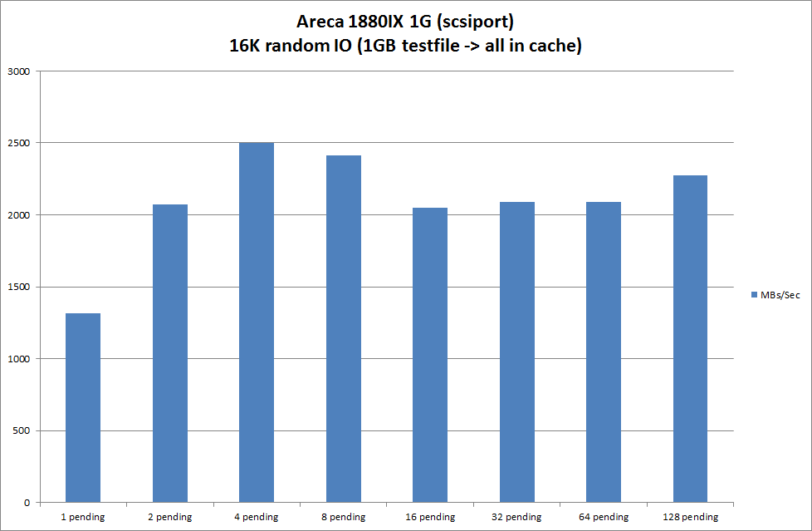Screen dimensions: 812x531
Task: Click the '1 pending' axis label
Action: coord(83,517)
